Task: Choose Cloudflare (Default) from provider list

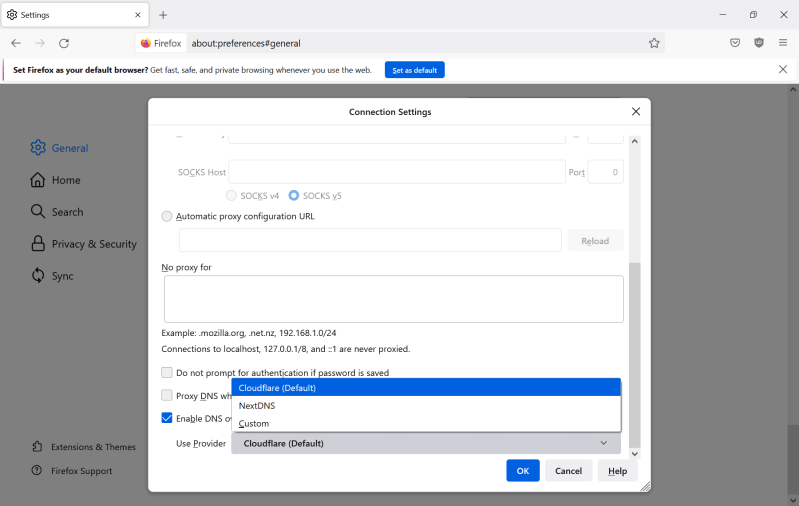Action: point(426,388)
